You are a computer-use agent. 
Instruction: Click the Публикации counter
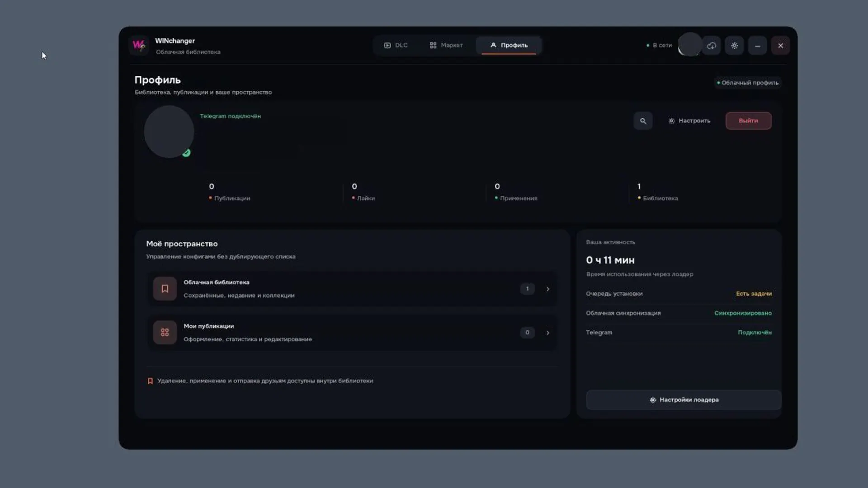(229, 192)
